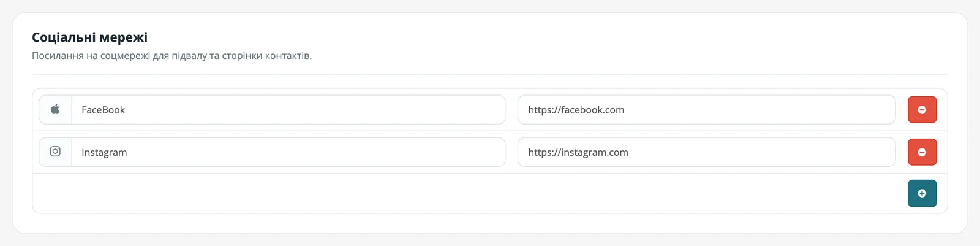
Task: Click the teal add-row button at bottom right
Action: point(922,193)
